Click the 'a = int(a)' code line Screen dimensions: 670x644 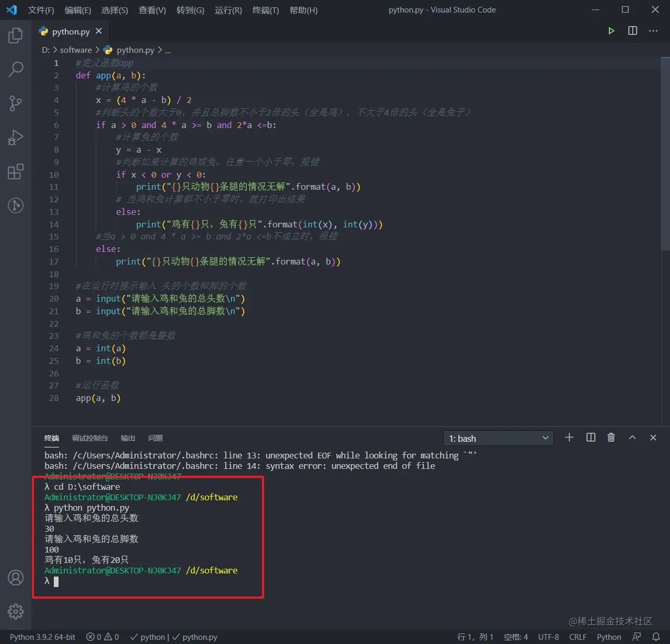[101, 348]
